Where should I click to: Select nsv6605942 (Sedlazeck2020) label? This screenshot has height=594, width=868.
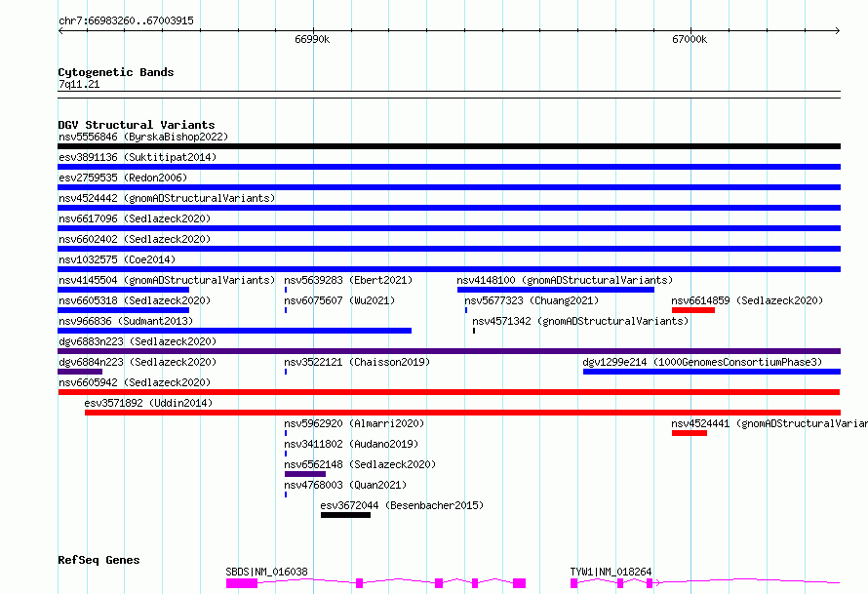tap(135, 382)
